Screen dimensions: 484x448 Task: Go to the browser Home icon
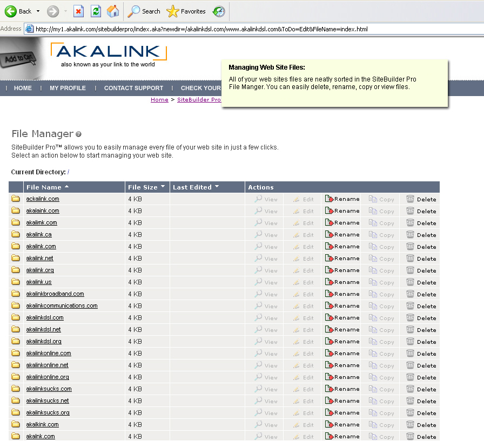pos(113,11)
